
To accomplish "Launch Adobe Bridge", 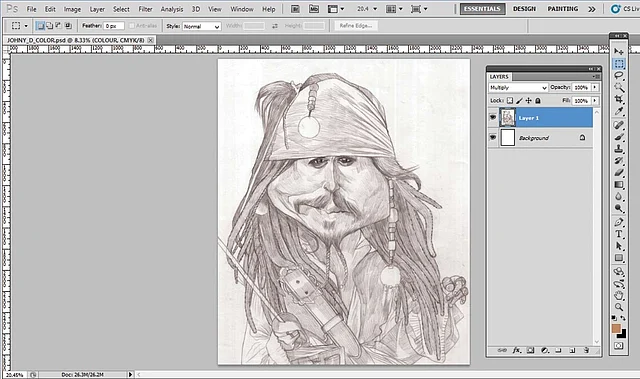I will [295, 9].
